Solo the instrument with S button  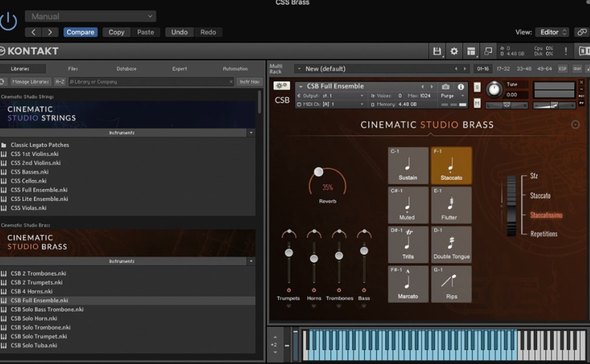pos(477,87)
